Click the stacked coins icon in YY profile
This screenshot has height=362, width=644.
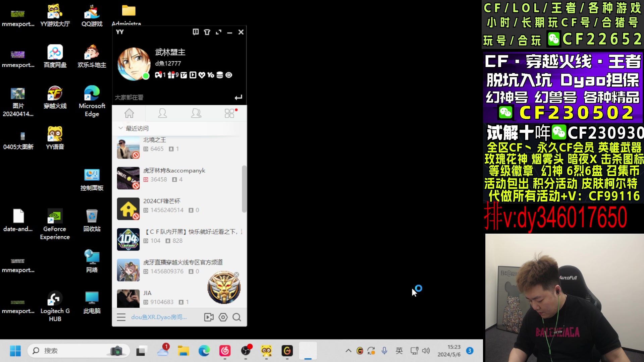(x=220, y=75)
